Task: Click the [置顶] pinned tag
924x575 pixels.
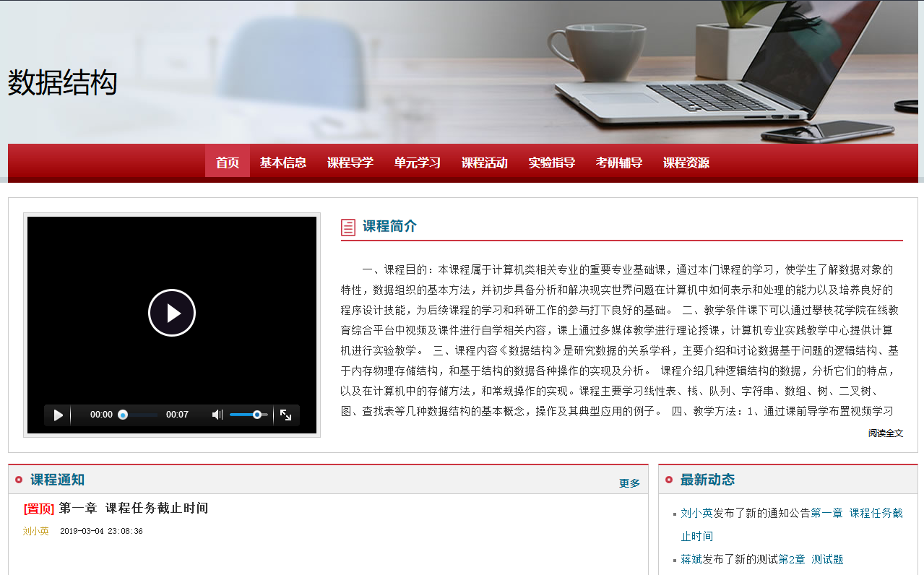Action: [39, 509]
